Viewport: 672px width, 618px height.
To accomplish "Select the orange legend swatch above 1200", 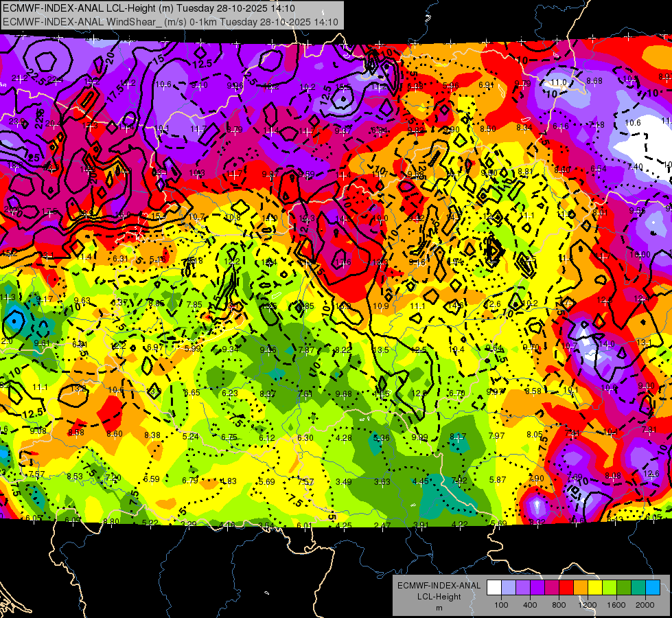I will [581, 588].
